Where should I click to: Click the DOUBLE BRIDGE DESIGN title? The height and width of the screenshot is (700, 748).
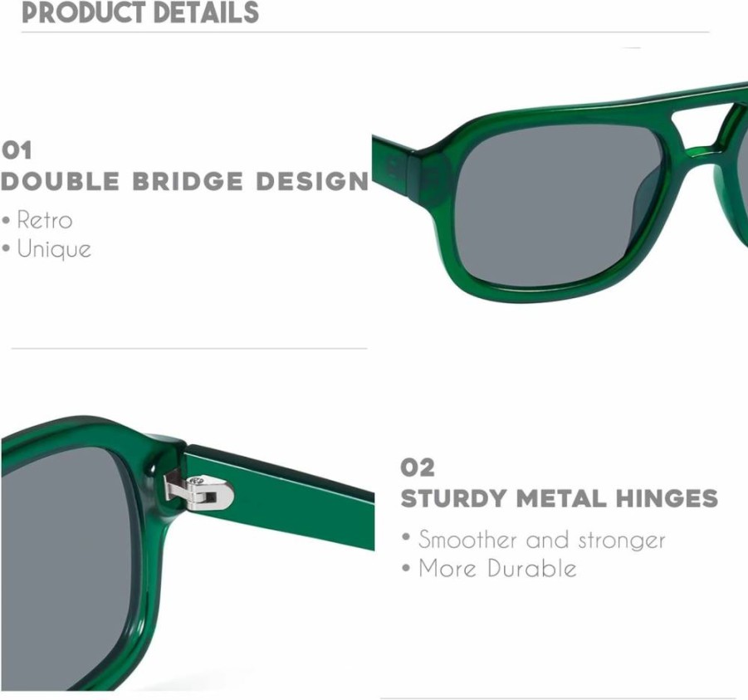coord(184,182)
